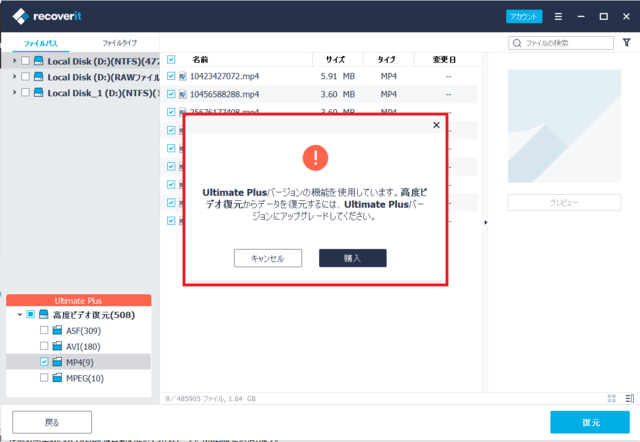Close the Ultimate Plus upgrade dialog

[436, 125]
